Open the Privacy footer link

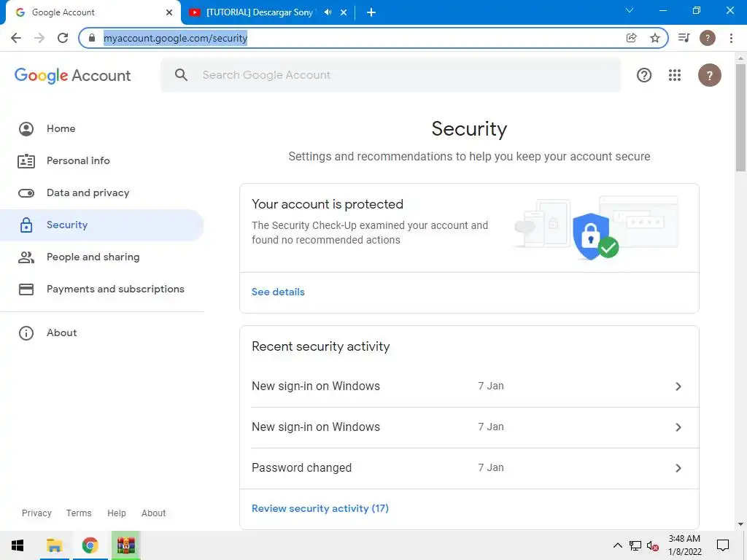point(36,513)
